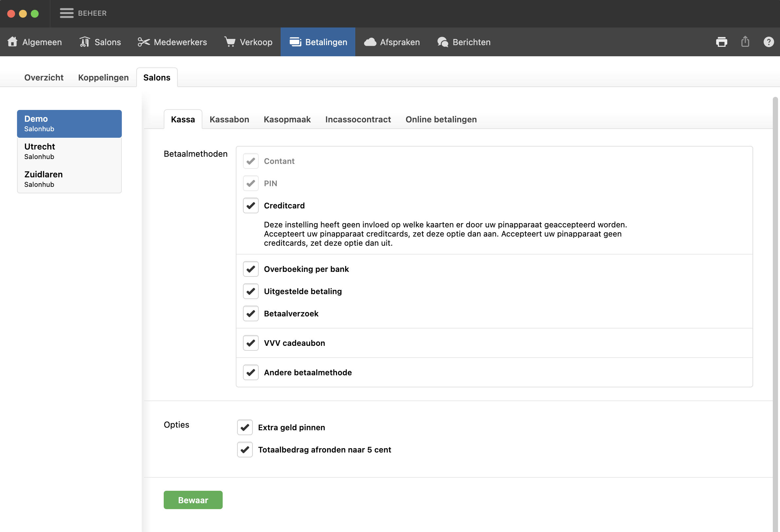Toggle Totaalbedrag afronden naar 5 cent
This screenshot has height=532, width=780.
245,450
